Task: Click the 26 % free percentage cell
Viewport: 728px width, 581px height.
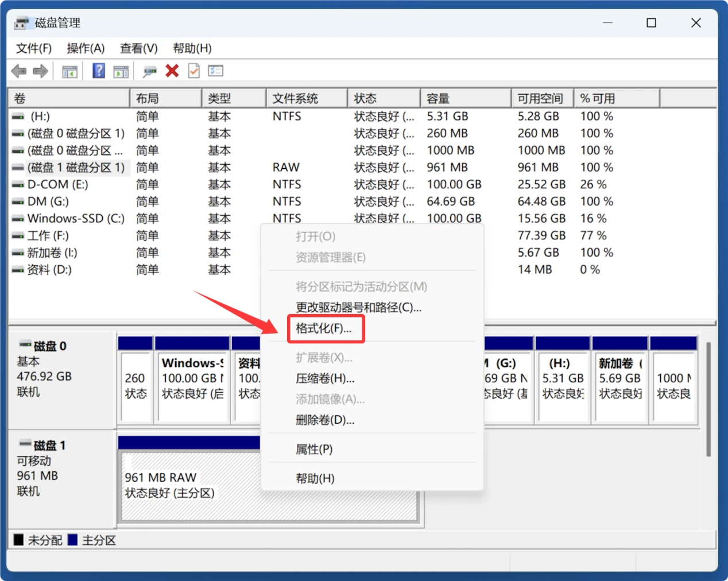Action: point(593,184)
